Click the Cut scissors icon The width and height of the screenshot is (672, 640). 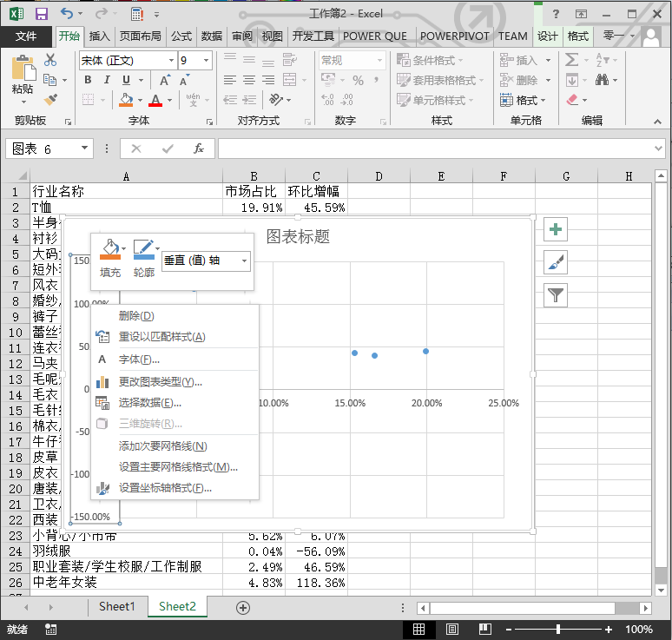(x=50, y=60)
